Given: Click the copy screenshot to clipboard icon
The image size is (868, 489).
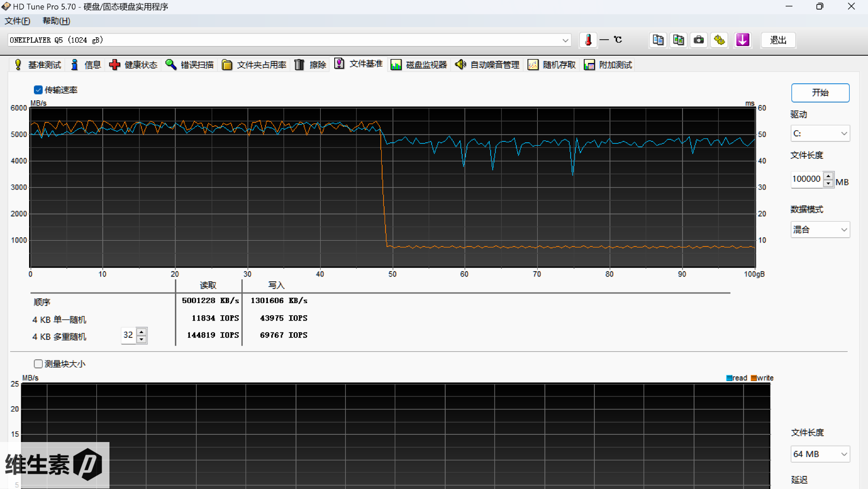Looking at the screenshot, I should pos(679,40).
